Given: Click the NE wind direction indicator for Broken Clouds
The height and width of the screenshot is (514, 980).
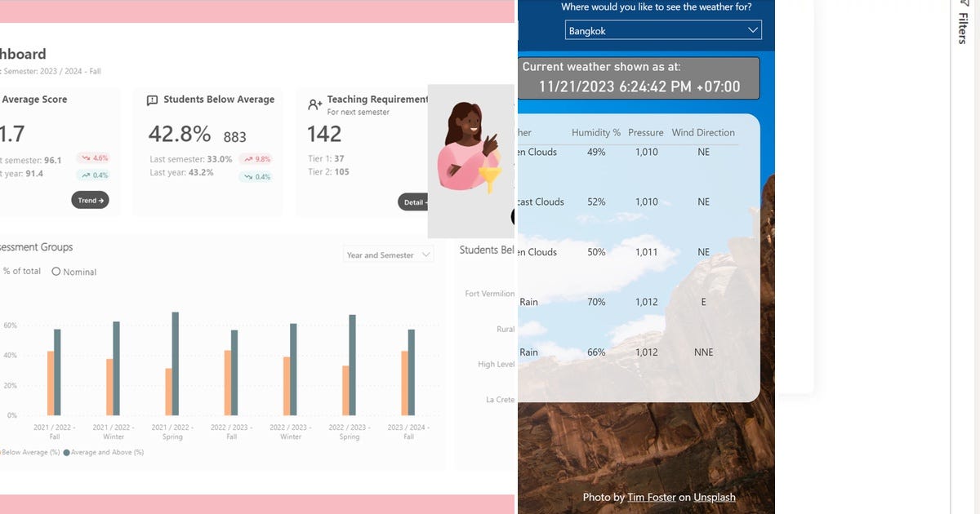Looking at the screenshot, I should coord(703,152).
